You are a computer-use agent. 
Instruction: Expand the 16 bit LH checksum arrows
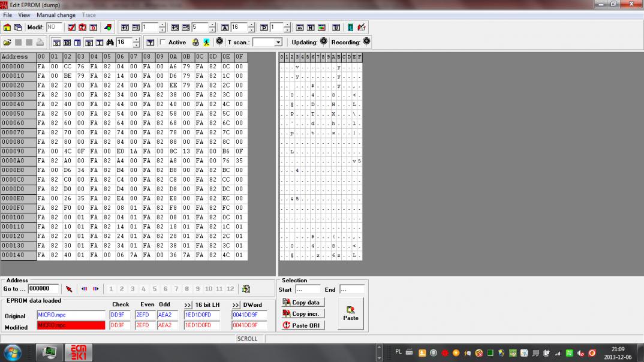coord(188,304)
